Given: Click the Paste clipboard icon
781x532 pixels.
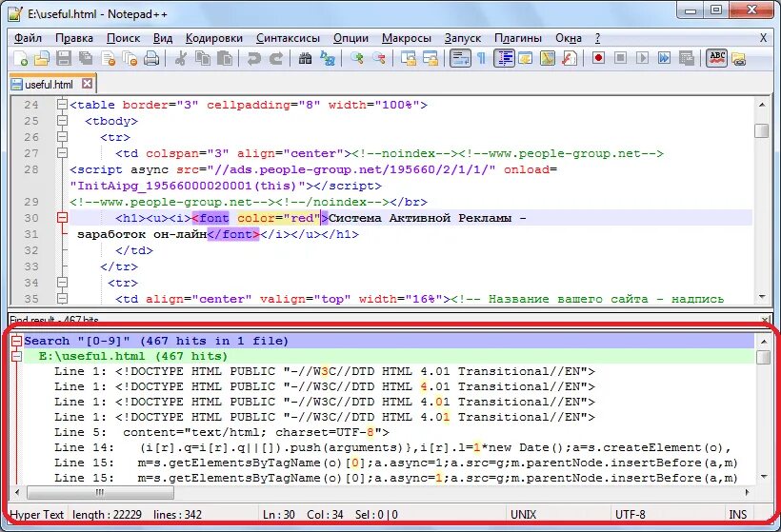Looking at the screenshot, I should pyautogui.click(x=225, y=59).
